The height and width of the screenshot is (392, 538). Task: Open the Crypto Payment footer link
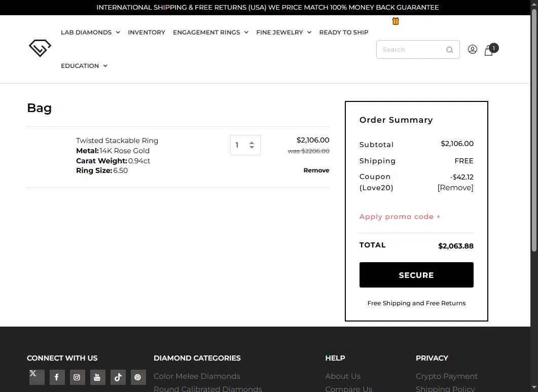(x=447, y=376)
